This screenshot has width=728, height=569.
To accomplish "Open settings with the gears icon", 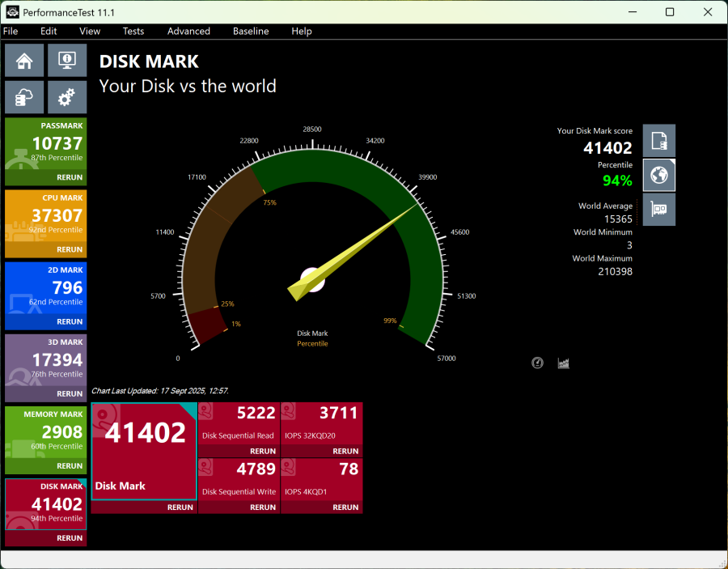I will (x=67, y=97).
